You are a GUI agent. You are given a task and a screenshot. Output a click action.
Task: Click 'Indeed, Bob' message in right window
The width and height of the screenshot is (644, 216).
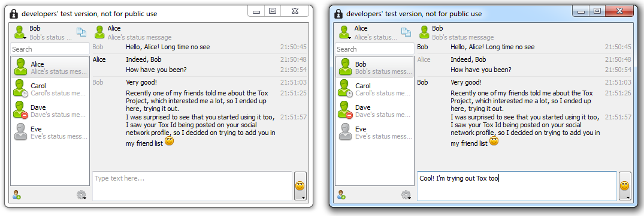click(x=468, y=59)
